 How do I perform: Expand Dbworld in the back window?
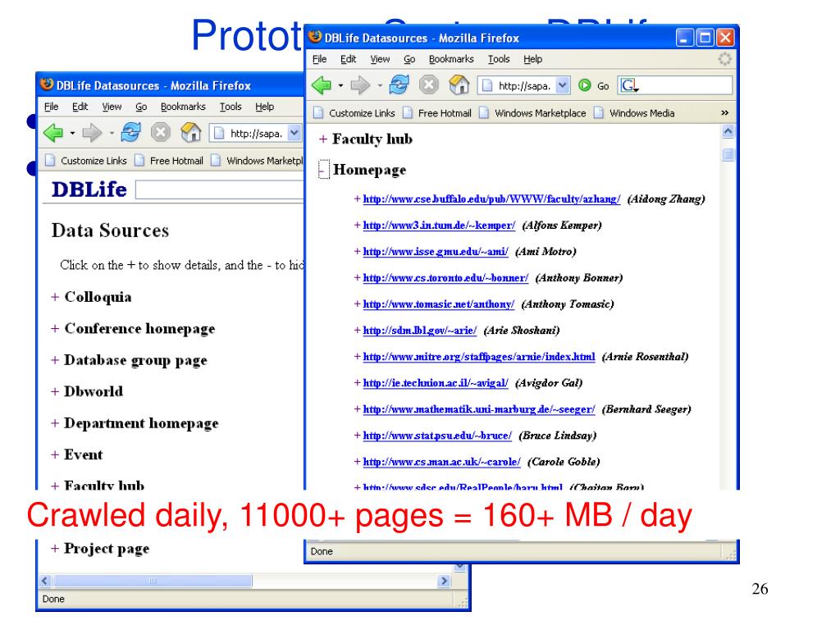(x=55, y=391)
